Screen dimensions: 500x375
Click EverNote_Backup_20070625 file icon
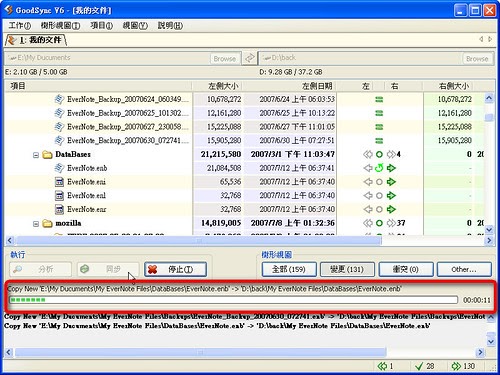point(59,113)
